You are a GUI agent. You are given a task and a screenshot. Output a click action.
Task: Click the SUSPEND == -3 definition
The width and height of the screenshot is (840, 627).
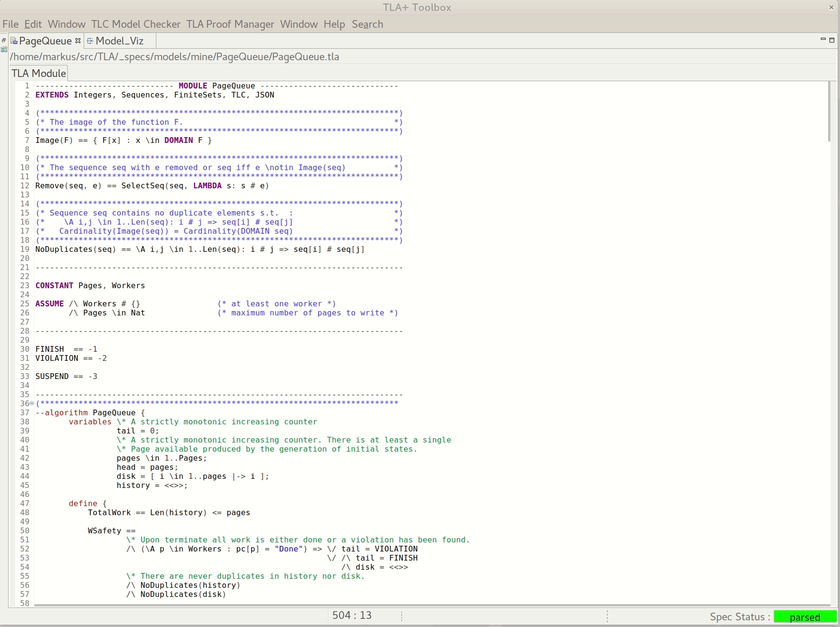(66, 377)
